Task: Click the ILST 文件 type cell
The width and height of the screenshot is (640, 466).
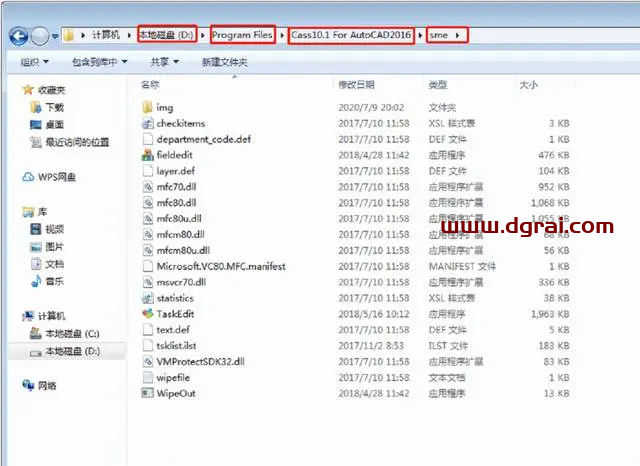Action: point(448,346)
